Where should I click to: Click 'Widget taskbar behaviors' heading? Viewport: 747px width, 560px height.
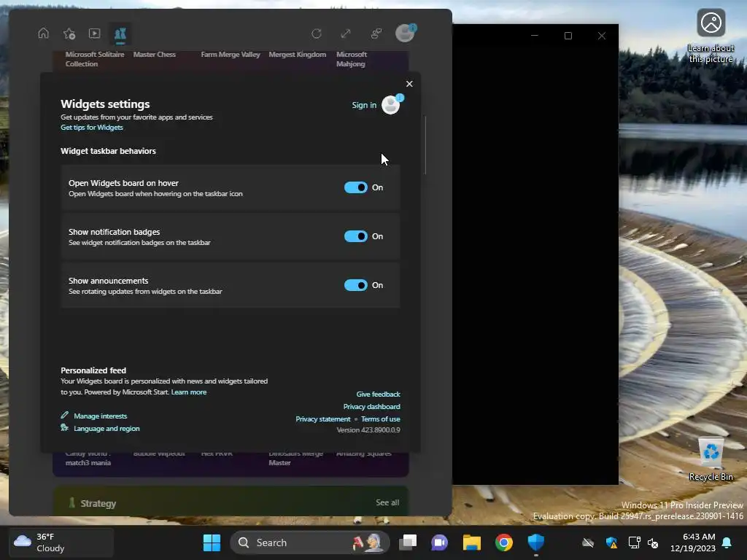coord(108,151)
